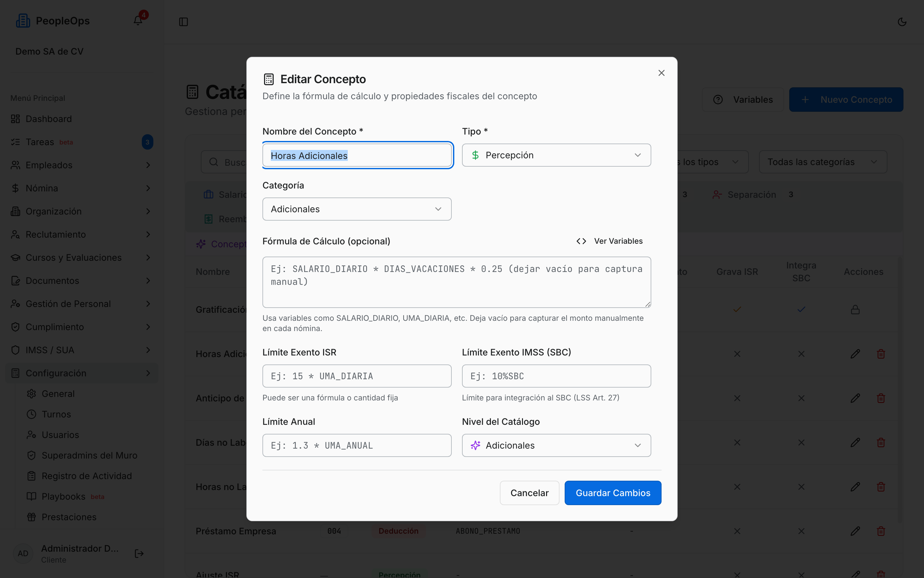The image size is (924, 578).
Task: Click the Nómina dollar icon
Action: tap(15, 188)
